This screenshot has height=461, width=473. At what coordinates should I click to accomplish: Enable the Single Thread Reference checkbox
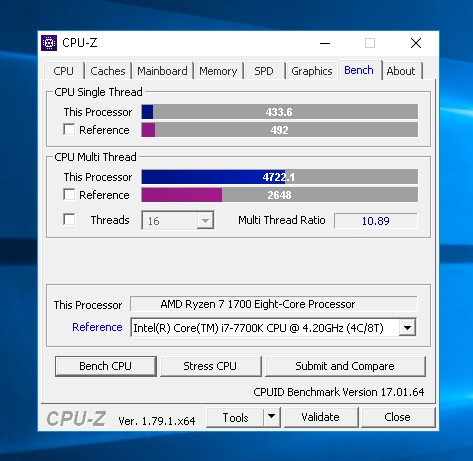69,129
